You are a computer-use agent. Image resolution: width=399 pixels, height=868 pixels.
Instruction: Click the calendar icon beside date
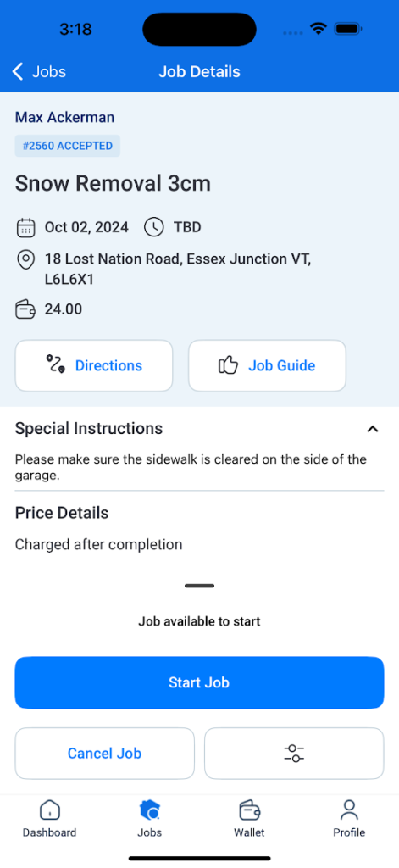pos(25,227)
